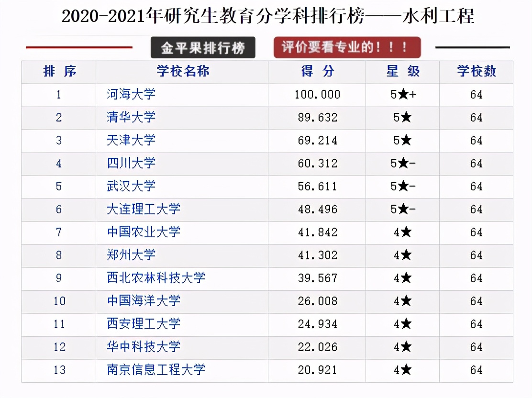Click the 武汉大学 table entry

130,187
